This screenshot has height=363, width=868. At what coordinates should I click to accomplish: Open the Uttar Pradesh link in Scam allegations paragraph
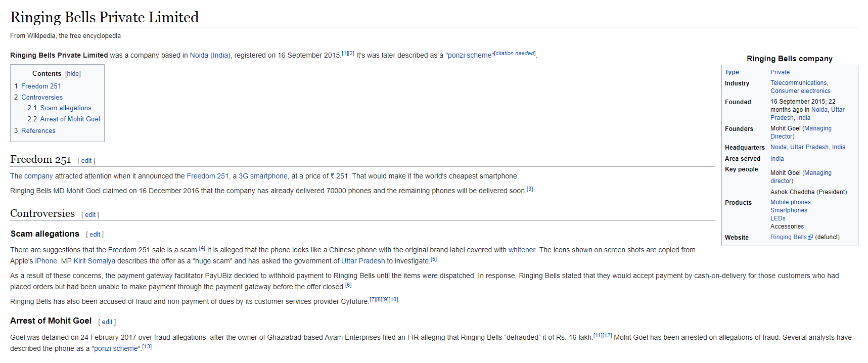pos(363,261)
